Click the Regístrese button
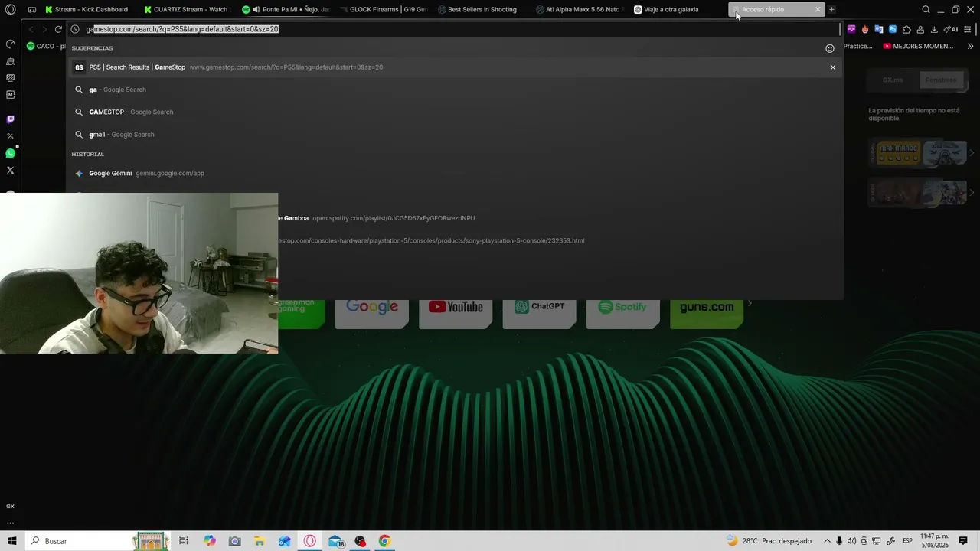Viewport: 980px width, 551px height. [x=941, y=80]
